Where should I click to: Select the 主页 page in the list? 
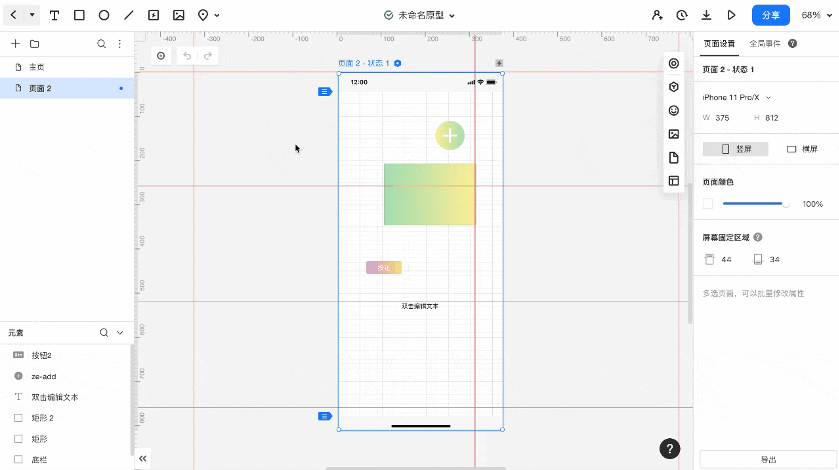[x=36, y=67]
